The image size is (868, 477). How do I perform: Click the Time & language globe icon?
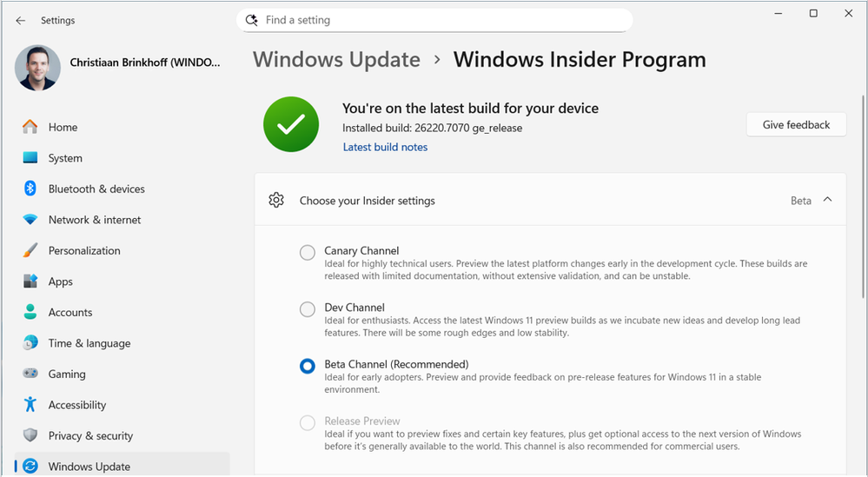coord(30,342)
